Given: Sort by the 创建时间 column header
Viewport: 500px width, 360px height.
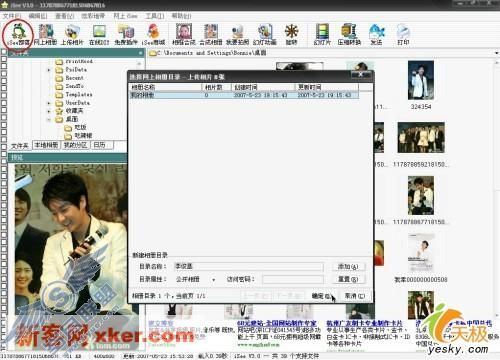Looking at the screenshot, I should point(263,87).
